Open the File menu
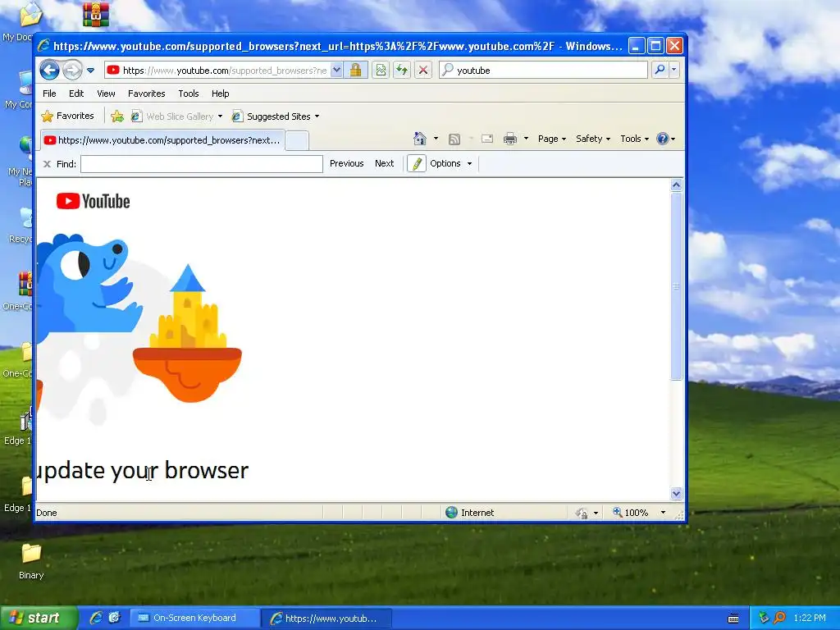The width and height of the screenshot is (840, 630). coord(49,94)
